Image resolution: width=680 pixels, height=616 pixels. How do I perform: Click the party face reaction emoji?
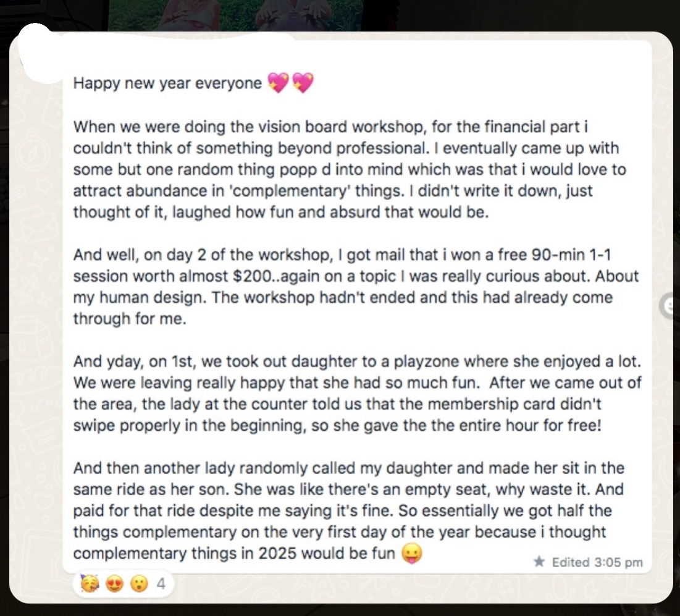[x=89, y=583]
